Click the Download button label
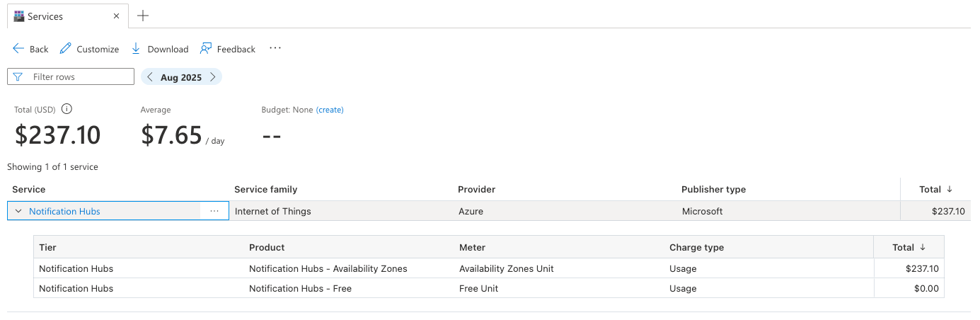Image resolution: width=980 pixels, height=320 pixels. coord(168,49)
